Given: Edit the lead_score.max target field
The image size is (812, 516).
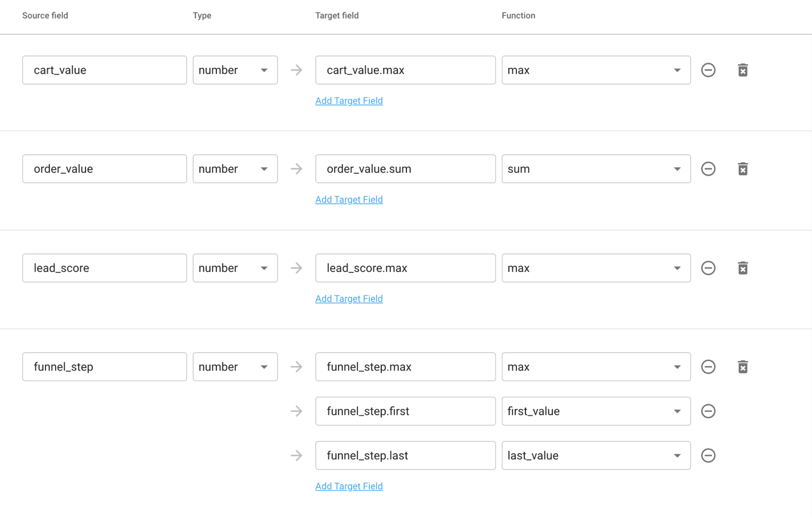Looking at the screenshot, I should click(406, 268).
